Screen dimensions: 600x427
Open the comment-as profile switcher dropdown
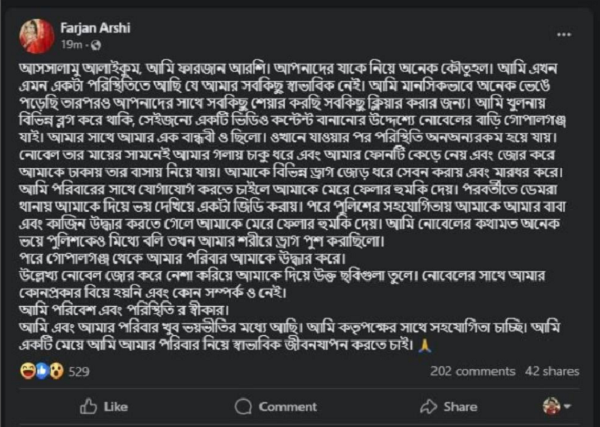[x=569, y=407]
